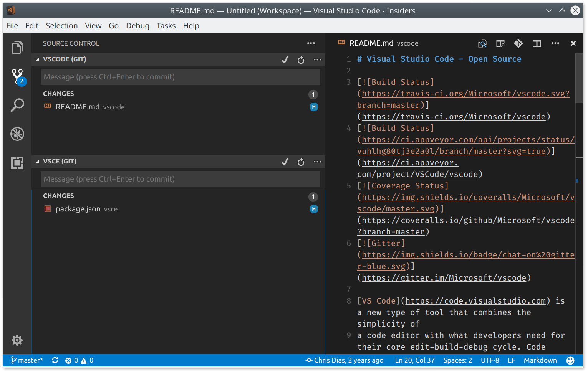The width and height of the screenshot is (588, 373).
Task: Follow the travis-ci.org/Microsoft/vscode.svg link
Action: 463,99
